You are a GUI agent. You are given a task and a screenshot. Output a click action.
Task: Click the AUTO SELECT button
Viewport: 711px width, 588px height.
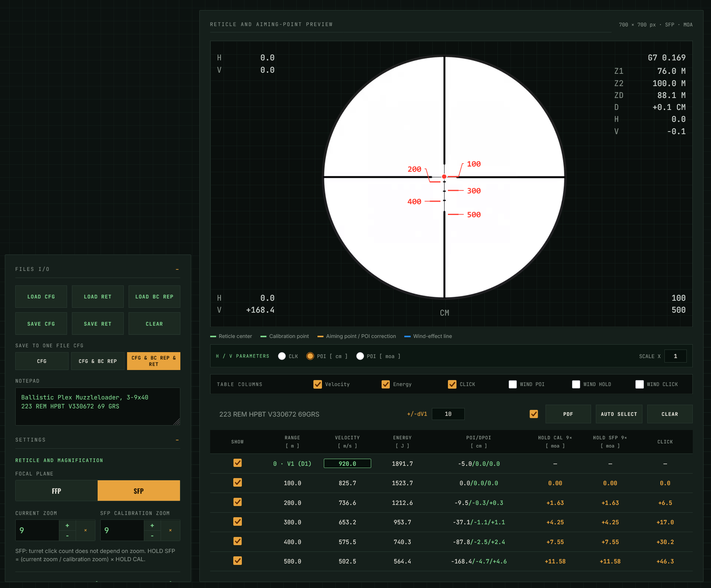pos(619,414)
